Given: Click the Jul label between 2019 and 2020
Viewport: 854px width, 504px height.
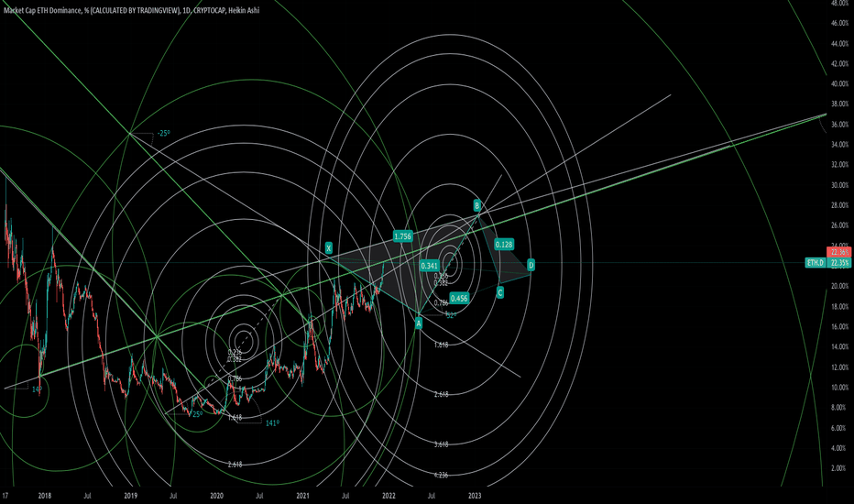Looking at the screenshot, I should (173, 496).
